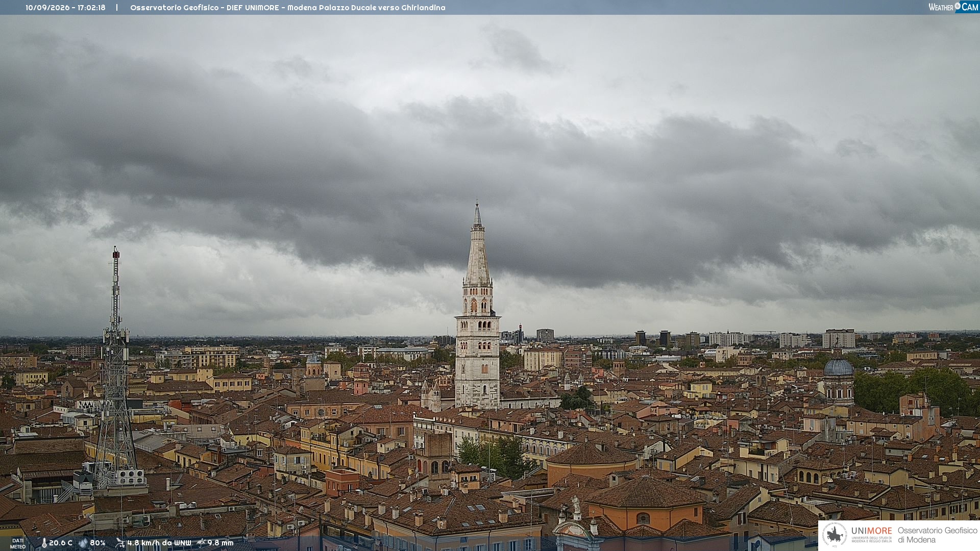
Task: Click the WeatherCam camera lens icon
Action: click(958, 6)
